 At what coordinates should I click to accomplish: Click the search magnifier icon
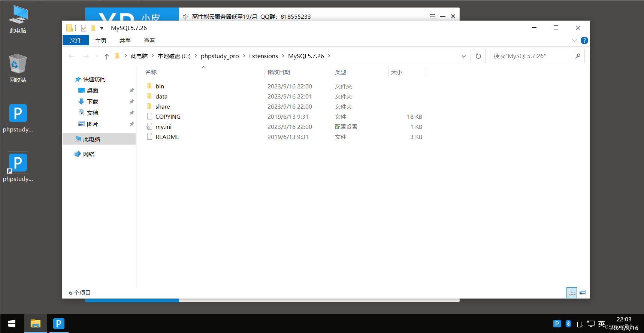pyautogui.click(x=578, y=56)
